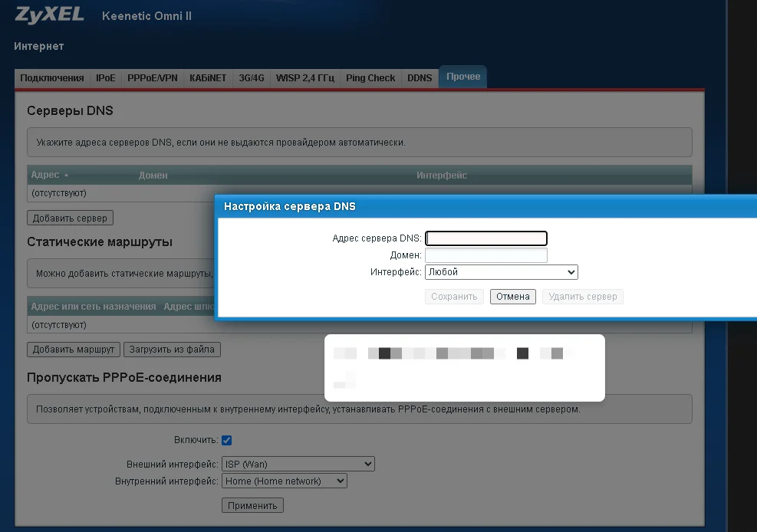The image size is (757, 532).
Task: Open the DDNS tab
Action: tap(420, 78)
